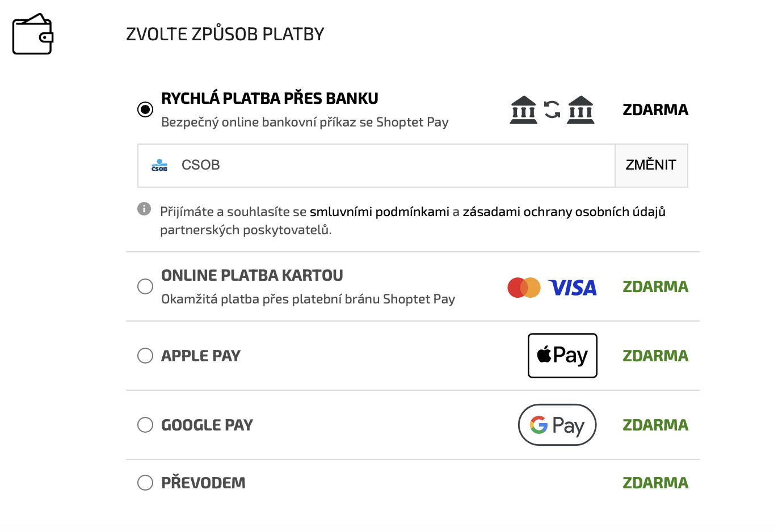Viewport: 774px width, 532px height.
Task: Open the zásadami ochrany osobních údajů link
Action: point(564,212)
